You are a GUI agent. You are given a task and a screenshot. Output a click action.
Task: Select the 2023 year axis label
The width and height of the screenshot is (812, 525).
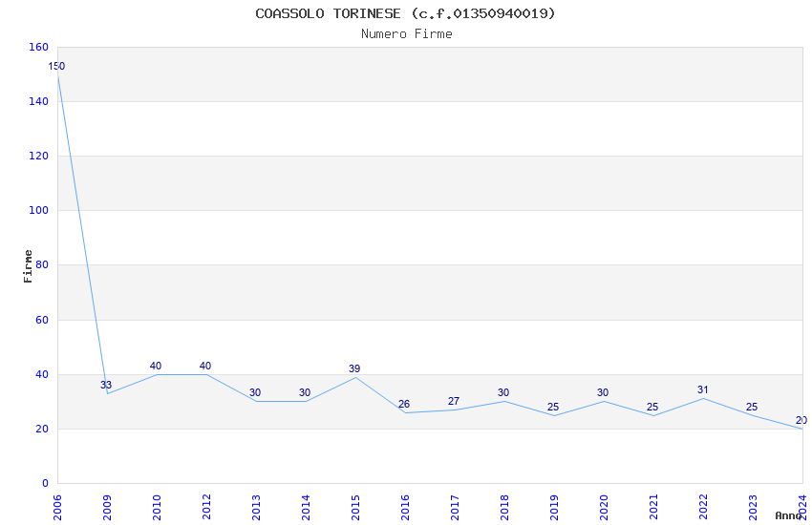click(753, 508)
